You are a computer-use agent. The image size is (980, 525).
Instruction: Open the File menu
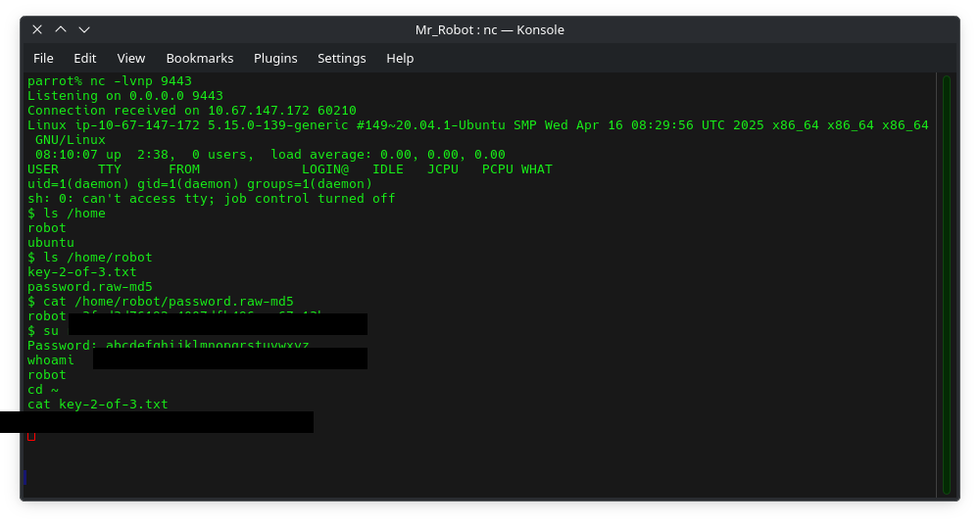(43, 58)
